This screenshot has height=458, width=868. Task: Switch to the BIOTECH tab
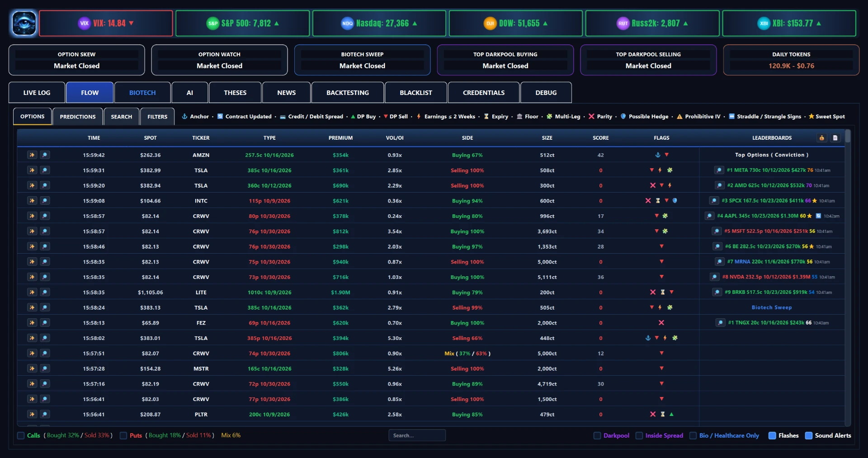(x=142, y=93)
